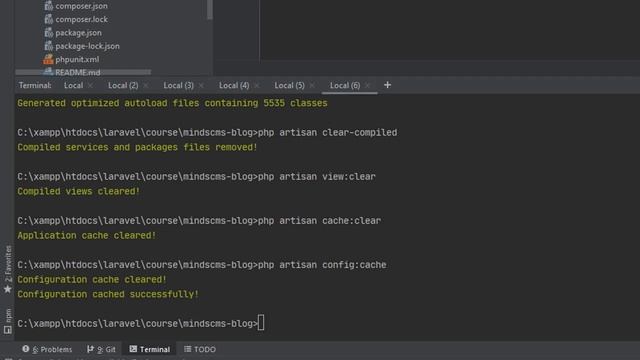The width and height of the screenshot is (640, 360).
Task: Open composer.json in the project tree
Action: click(81, 6)
